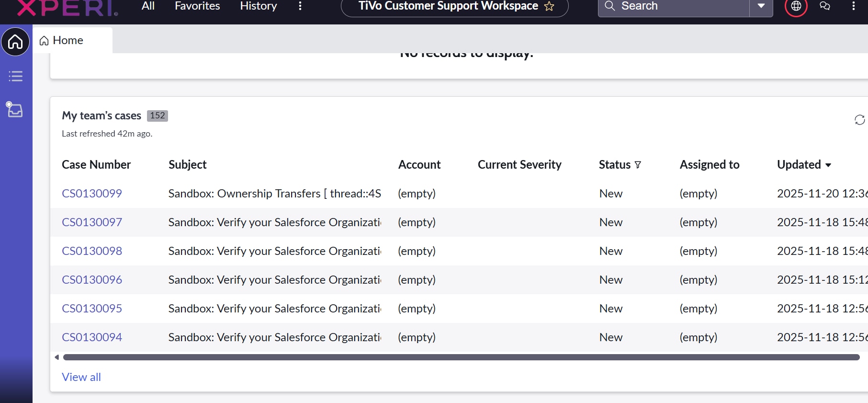Open the list view sidebar icon
Image resolution: width=868 pixels, height=403 pixels.
pyautogui.click(x=15, y=76)
